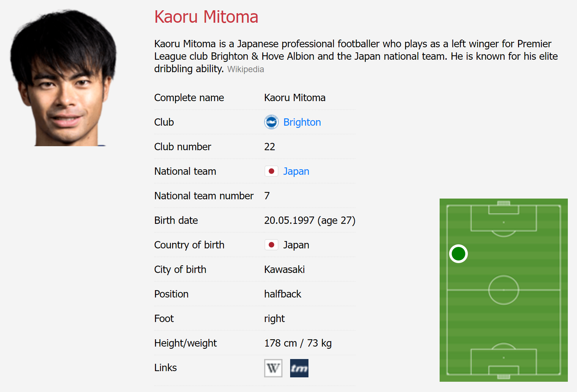
Task: Open the Transfermarkt tm link icon
Action: pyautogui.click(x=299, y=368)
